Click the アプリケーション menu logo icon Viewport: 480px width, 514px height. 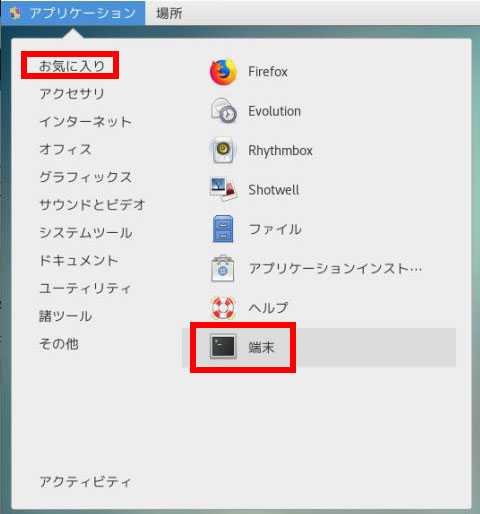(x=15, y=13)
